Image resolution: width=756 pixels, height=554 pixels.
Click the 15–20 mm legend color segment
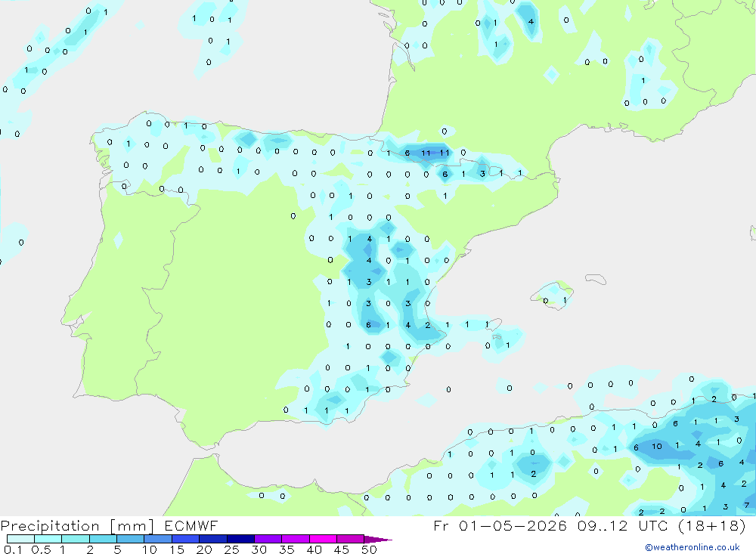185,539
